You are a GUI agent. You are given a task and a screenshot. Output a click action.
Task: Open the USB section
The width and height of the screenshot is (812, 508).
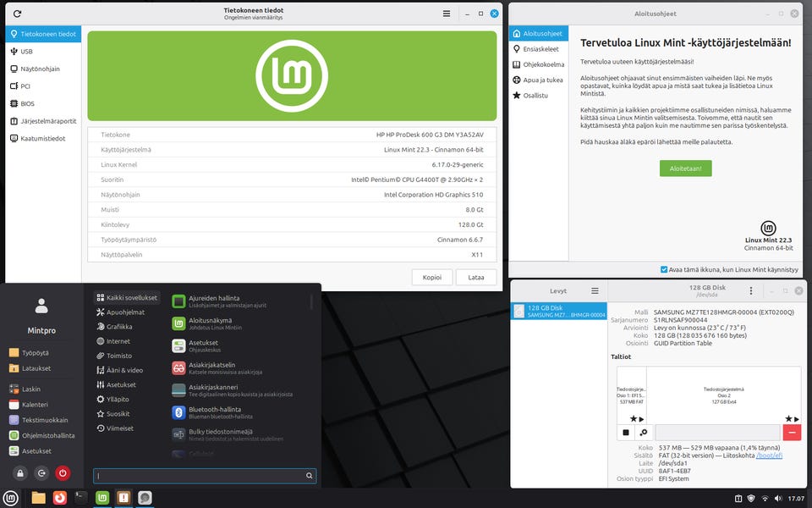coord(43,52)
